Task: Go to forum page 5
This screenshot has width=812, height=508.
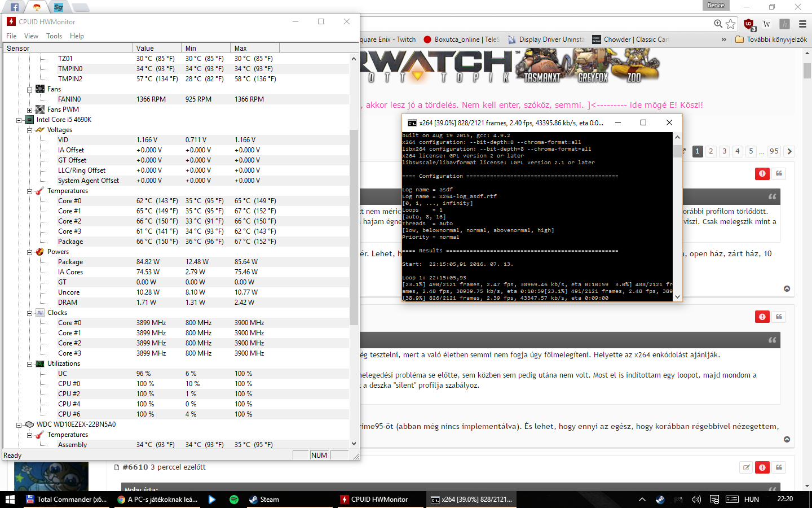Action: 751,151
